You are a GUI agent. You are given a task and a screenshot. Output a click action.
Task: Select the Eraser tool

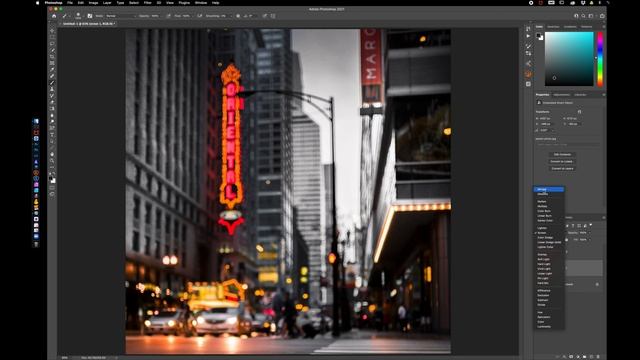[x=52, y=102]
